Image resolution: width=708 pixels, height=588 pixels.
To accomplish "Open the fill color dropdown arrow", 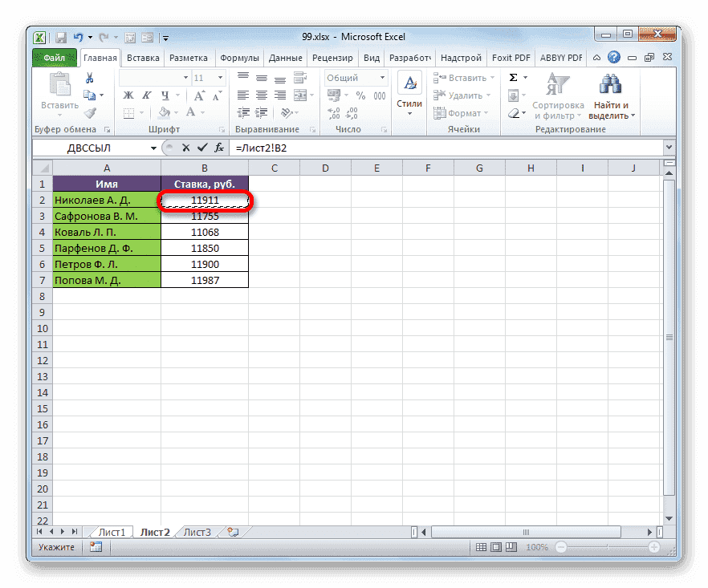I will 176,113.
